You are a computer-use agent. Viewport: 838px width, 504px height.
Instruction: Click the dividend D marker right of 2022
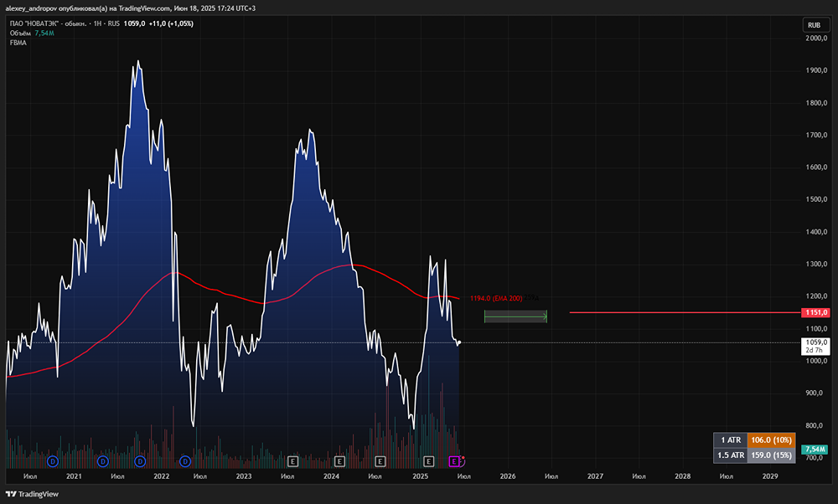click(x=185, y=461)
